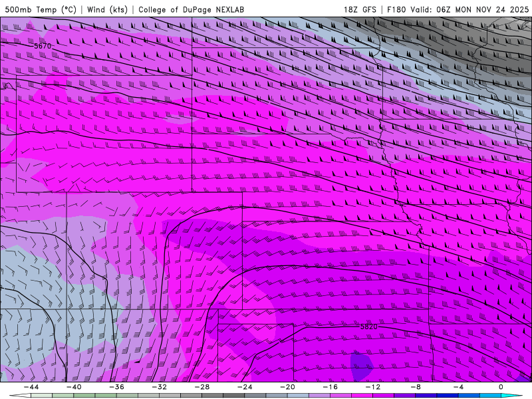The width and height of the screenshot is (532, 399).
Task: Click the 5820 height contour label
Action: point(369,327)
